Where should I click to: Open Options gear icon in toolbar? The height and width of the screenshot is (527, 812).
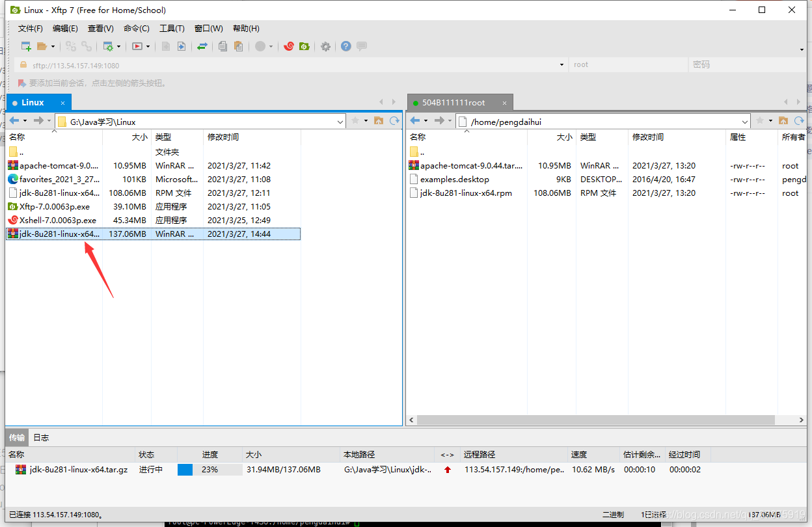tap(325, 46)
